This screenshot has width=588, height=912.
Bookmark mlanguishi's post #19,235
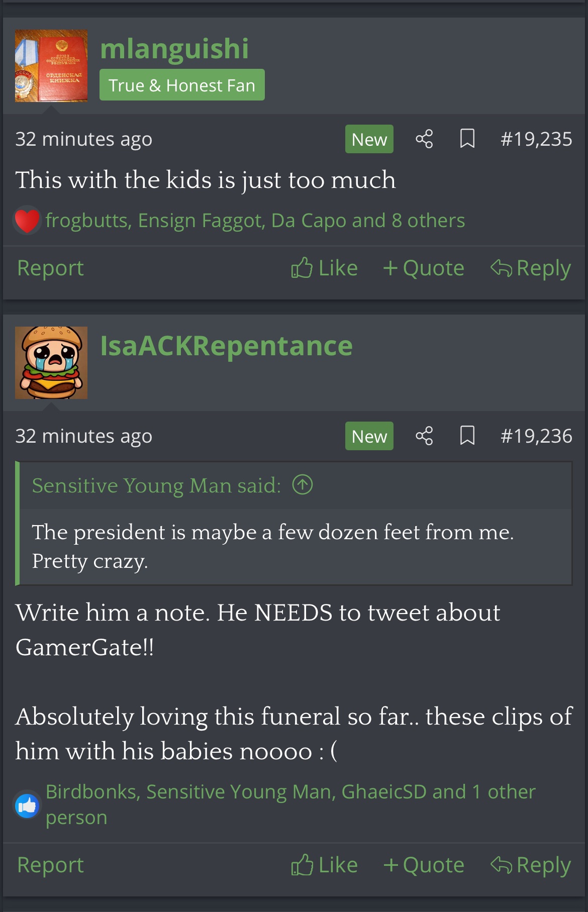467,139
